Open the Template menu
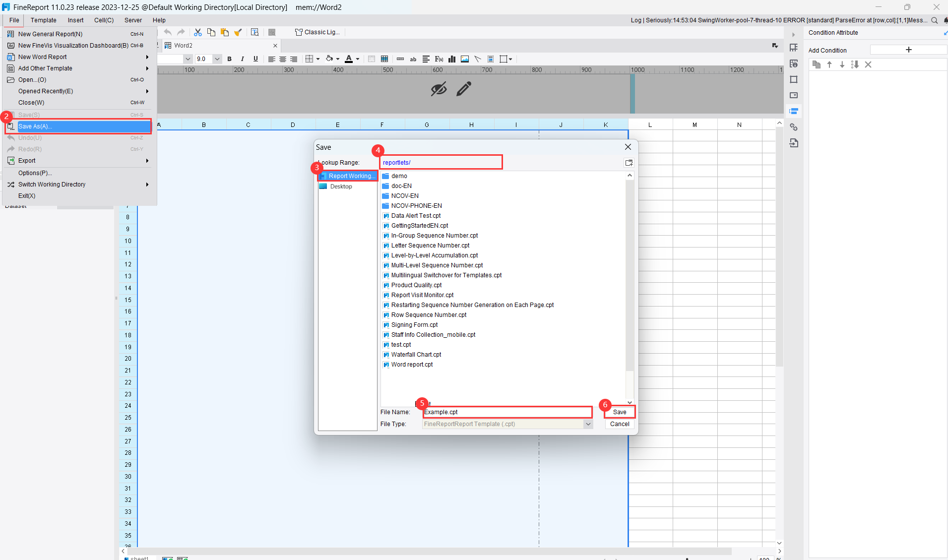This screenshot has height=560, width=948. point(43,20)
